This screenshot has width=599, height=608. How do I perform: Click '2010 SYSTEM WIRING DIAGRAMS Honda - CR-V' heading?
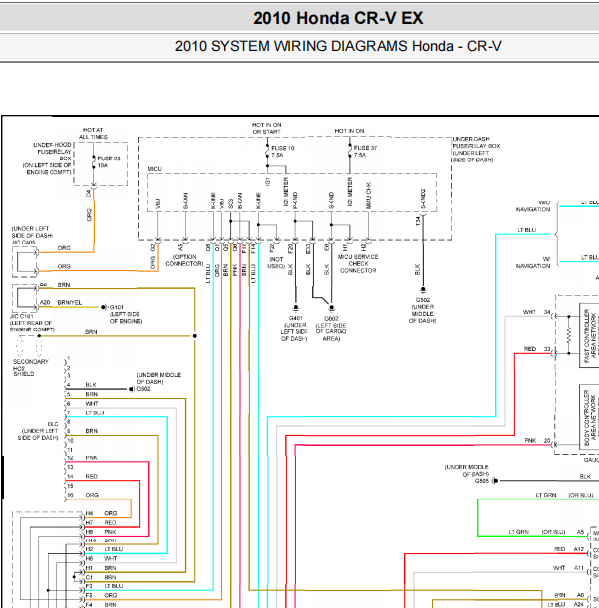(338, 46)
